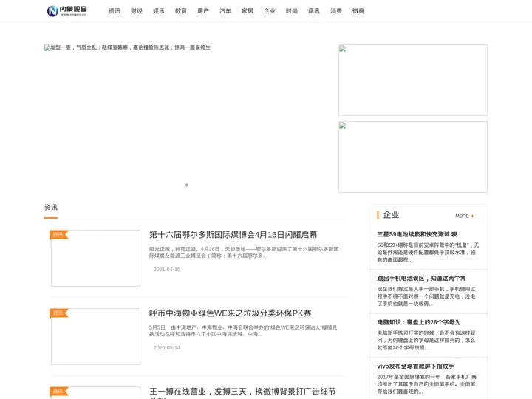532x399 pixels.
Task: Open the 房产 navigation item
Action: 203,11
